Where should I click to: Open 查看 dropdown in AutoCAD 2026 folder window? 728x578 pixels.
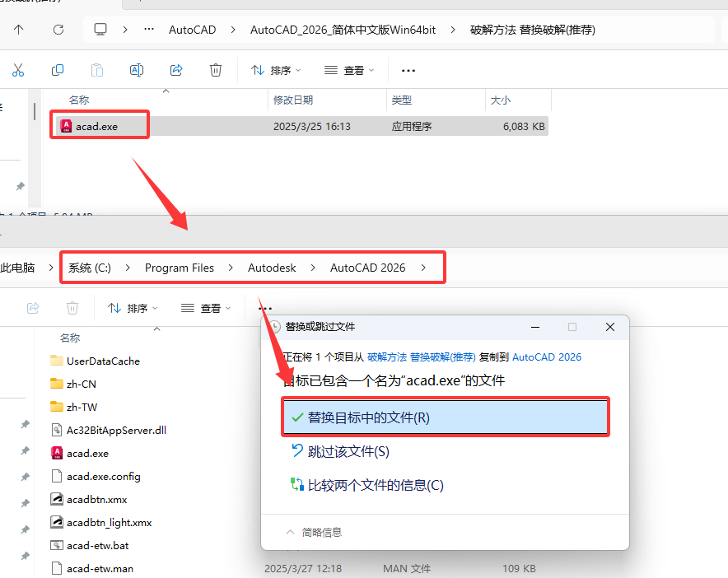click(x=206, y=308)
